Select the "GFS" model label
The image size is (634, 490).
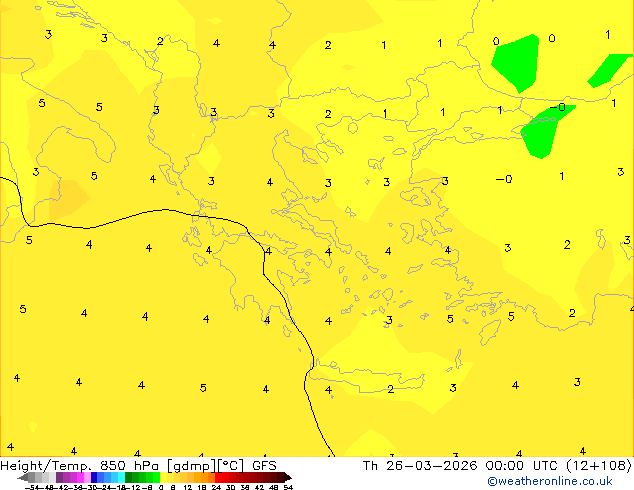tap(264, 466)
